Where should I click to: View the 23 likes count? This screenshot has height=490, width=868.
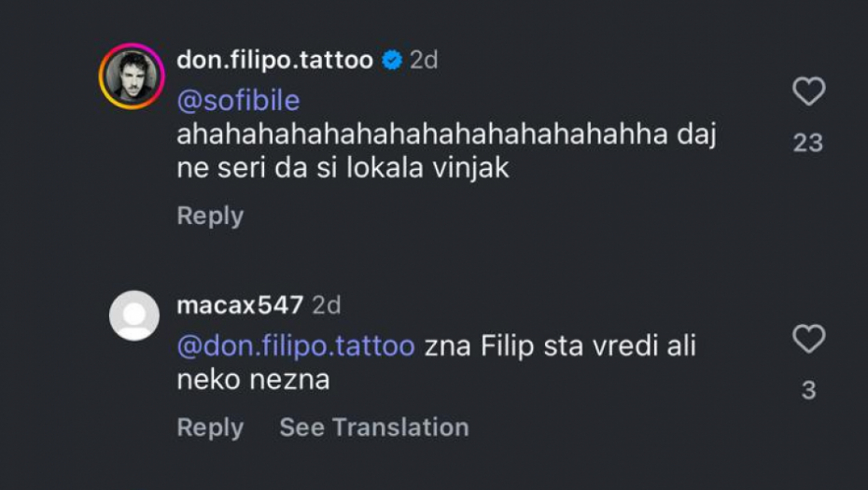click(x=808, y=143)
